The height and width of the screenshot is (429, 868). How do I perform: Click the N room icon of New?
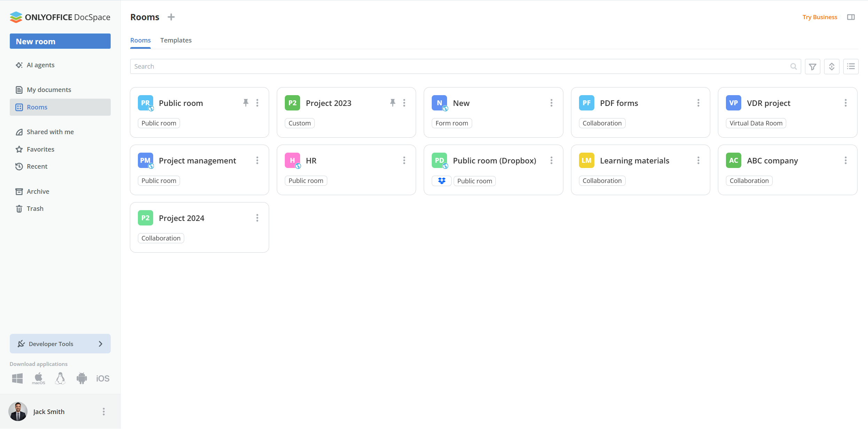click(439, 103)
